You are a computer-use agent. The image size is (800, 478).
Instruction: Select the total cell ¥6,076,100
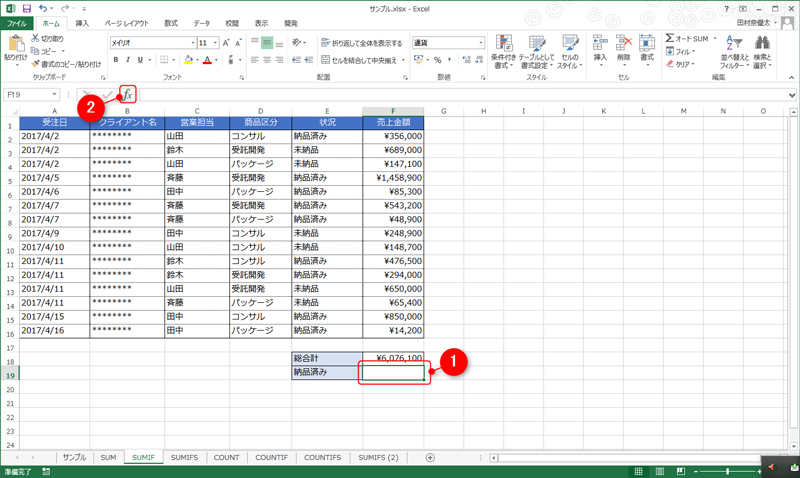pos(393,358)
